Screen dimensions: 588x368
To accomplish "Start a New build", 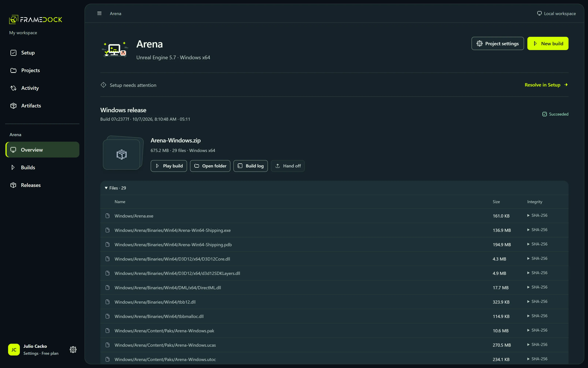I will click(548, 44).
